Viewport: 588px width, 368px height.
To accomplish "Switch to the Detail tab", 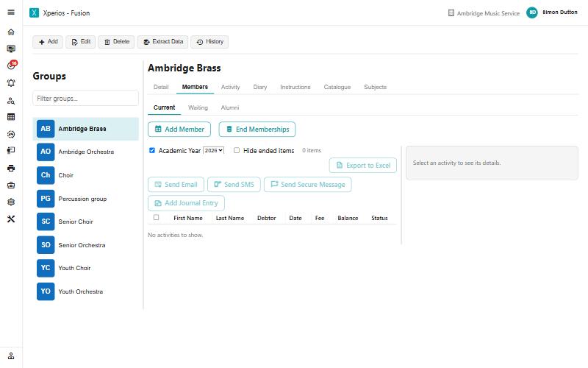I will tap(161, 87).
